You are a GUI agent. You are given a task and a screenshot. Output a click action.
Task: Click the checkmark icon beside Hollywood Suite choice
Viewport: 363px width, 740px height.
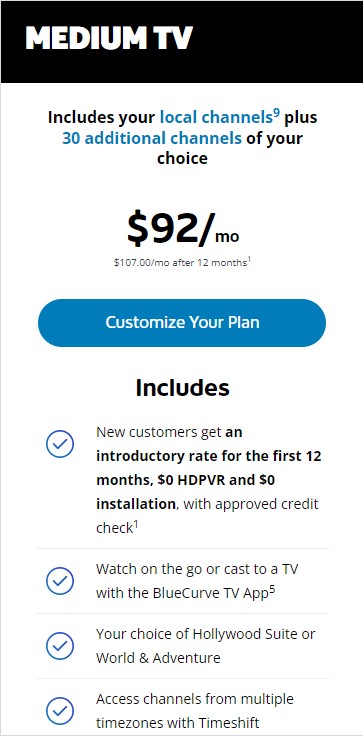tap(60, 646)
